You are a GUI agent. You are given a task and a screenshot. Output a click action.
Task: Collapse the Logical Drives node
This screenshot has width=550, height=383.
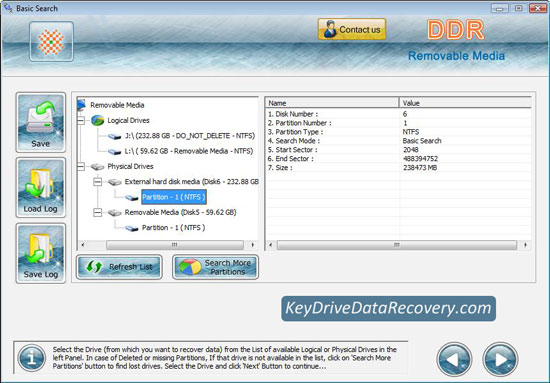click(x=81, y=120)
